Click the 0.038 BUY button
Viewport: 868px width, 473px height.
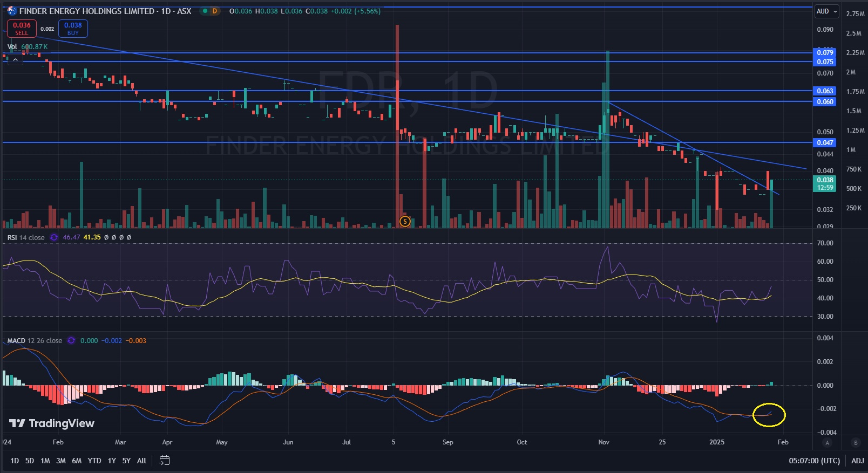73,29
